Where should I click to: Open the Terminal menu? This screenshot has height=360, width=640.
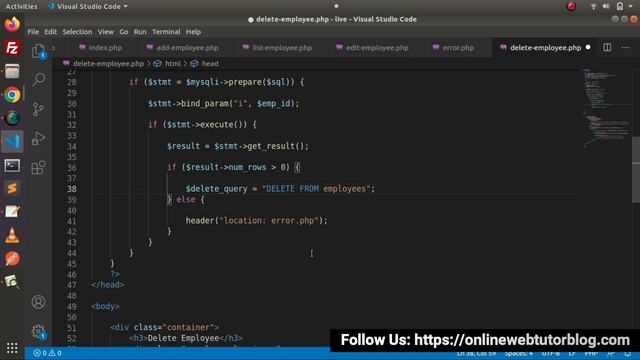tap(166, 32)
